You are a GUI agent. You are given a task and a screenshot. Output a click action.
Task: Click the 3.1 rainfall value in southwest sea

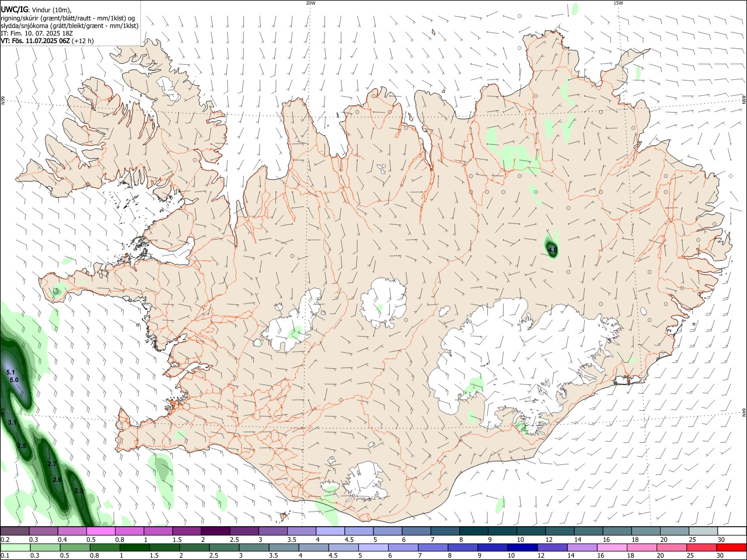[12, 422]
